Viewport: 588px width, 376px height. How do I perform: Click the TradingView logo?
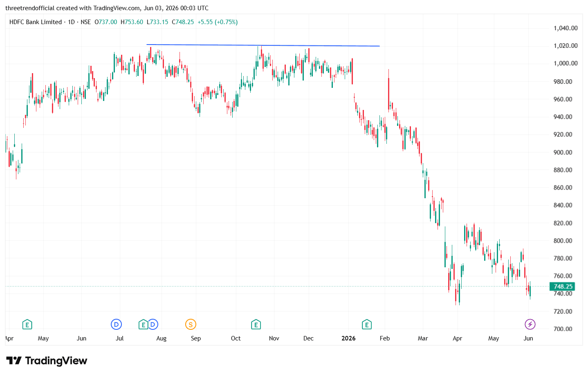tap(47, 361)
